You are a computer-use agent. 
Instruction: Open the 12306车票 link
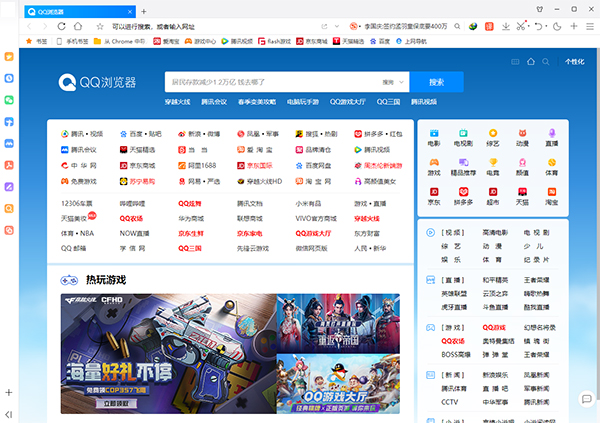click(x=77, y=204)
